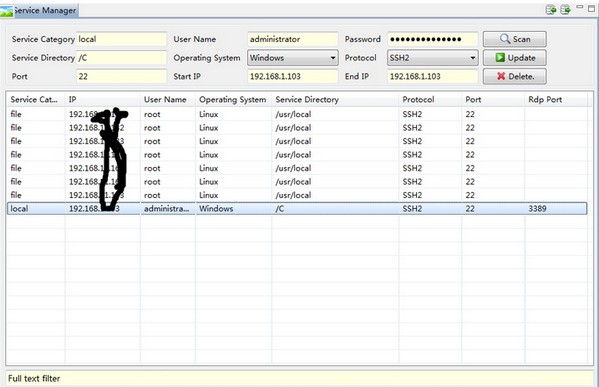
Task: Click the 3389 Rdp Port cell
Action: coord(556,209)
